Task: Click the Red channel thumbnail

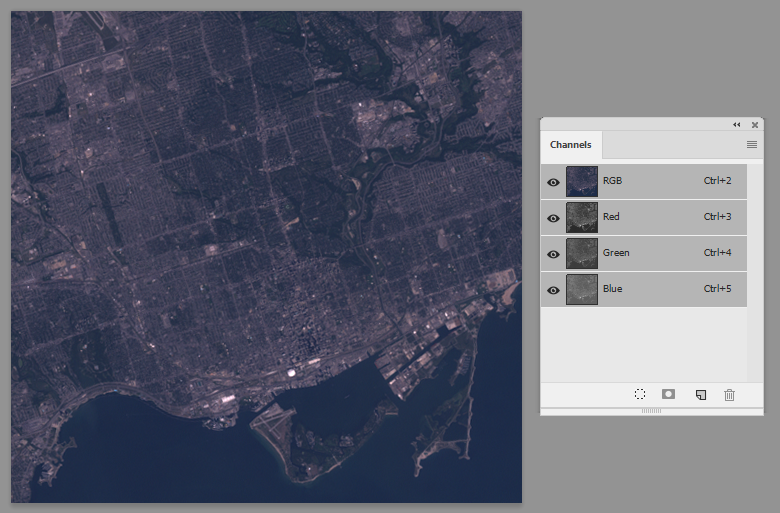Action: coord(582,217)
